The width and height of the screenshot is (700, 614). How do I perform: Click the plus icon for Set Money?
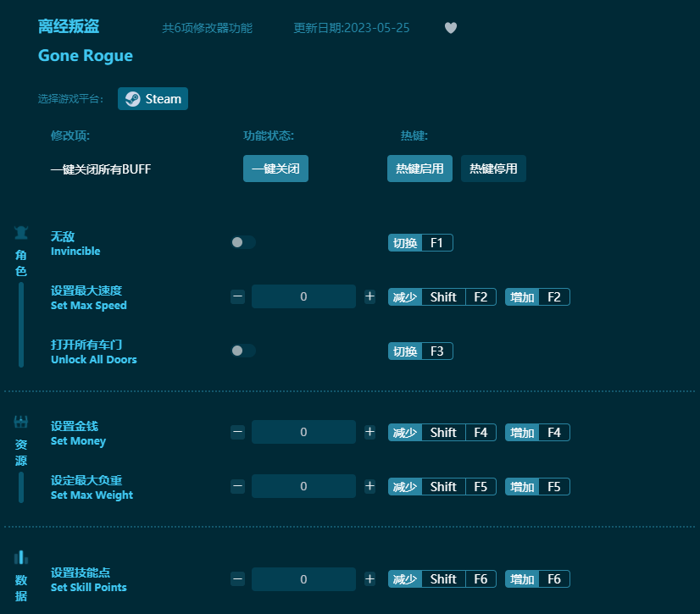(369, 432)
